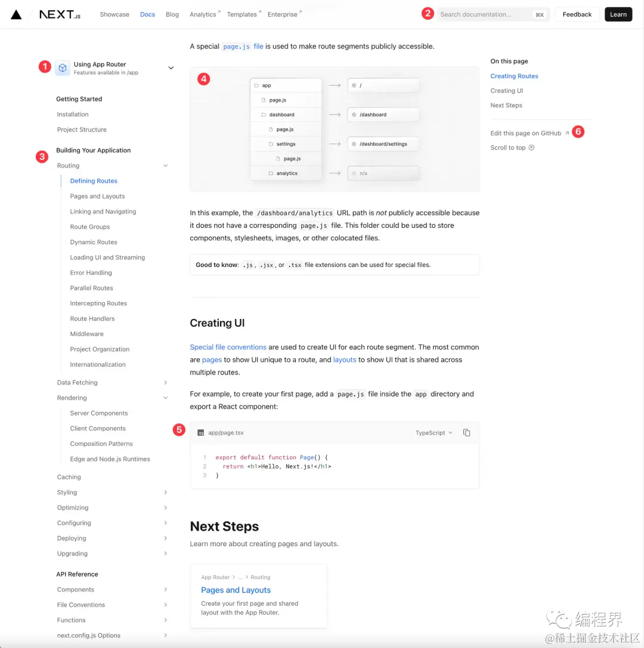
Task: Expand the Deploying section
Action: pos(165,538)
